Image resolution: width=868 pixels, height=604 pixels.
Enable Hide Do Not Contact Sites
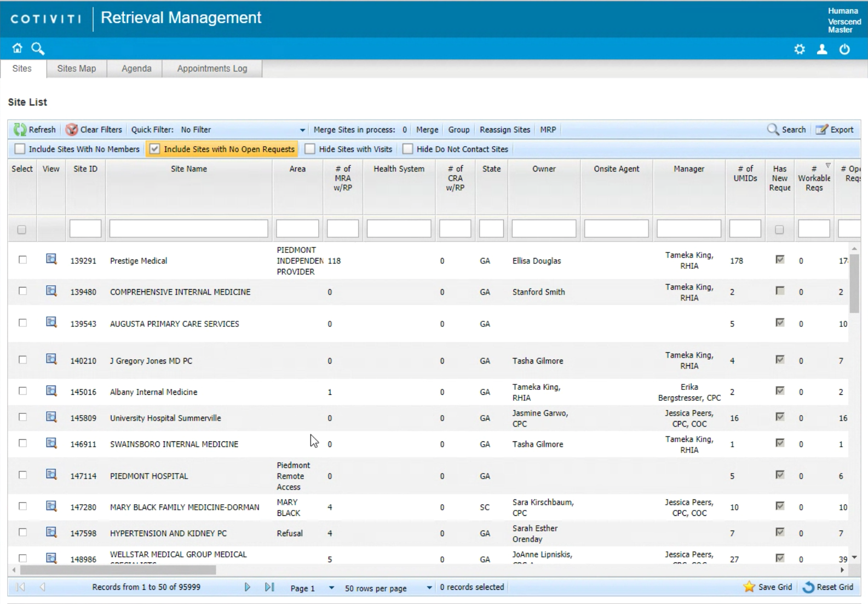pos(408,149)
